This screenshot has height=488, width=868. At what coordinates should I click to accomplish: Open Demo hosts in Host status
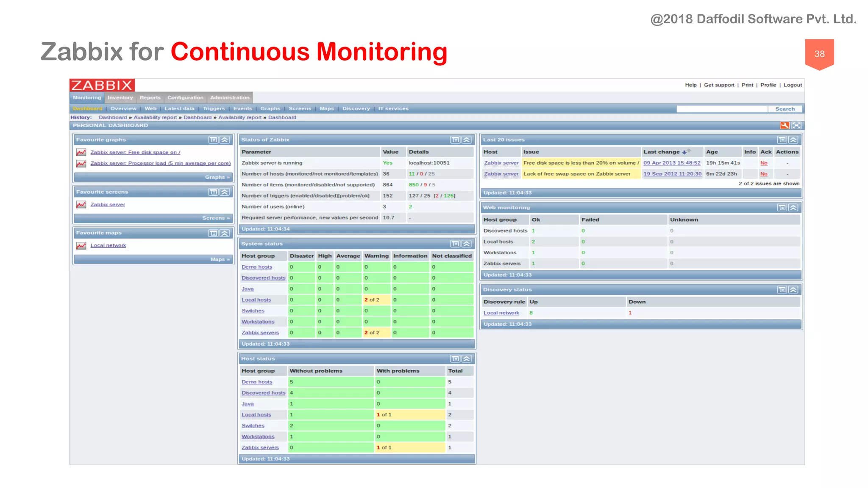(x=257, y=382)
